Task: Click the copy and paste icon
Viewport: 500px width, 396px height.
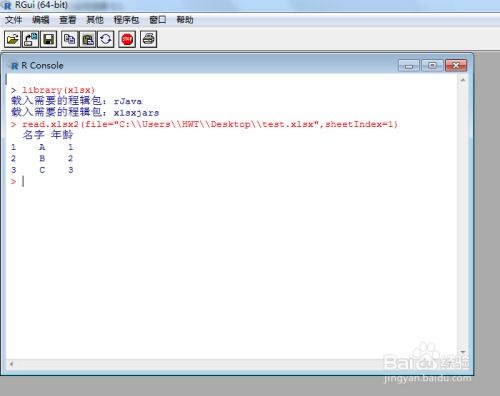Action: [106, 39]
